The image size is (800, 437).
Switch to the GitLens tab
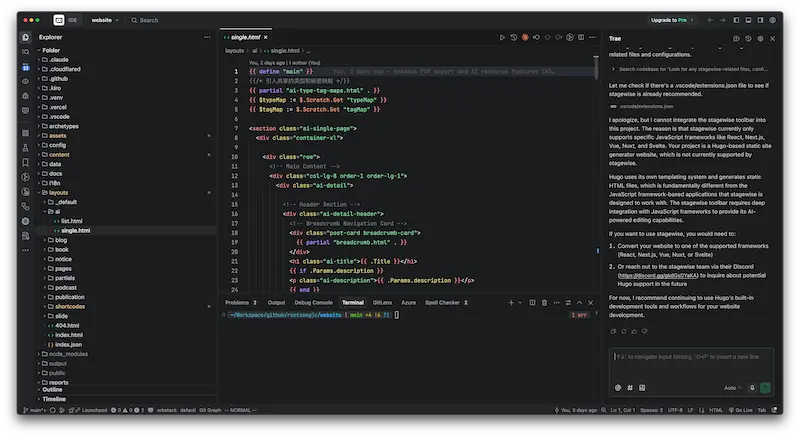click(x=382, y=302)
